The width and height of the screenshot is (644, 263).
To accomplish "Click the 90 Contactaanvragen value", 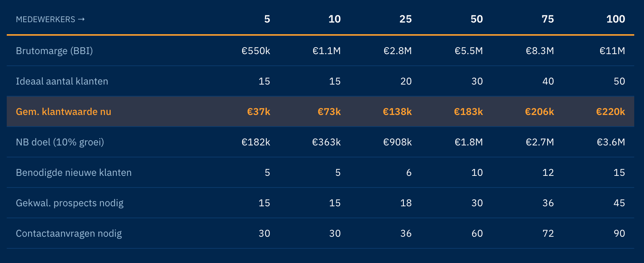I will [619, 233].
